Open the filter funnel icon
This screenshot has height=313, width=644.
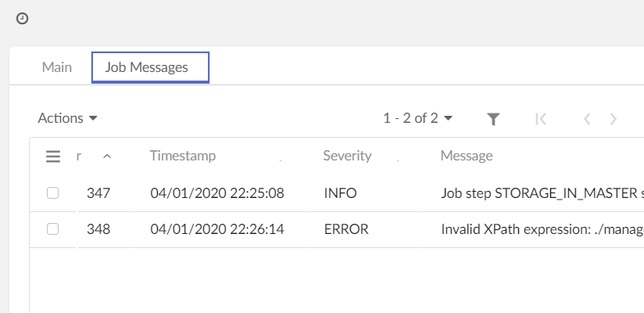click(493, 119)
